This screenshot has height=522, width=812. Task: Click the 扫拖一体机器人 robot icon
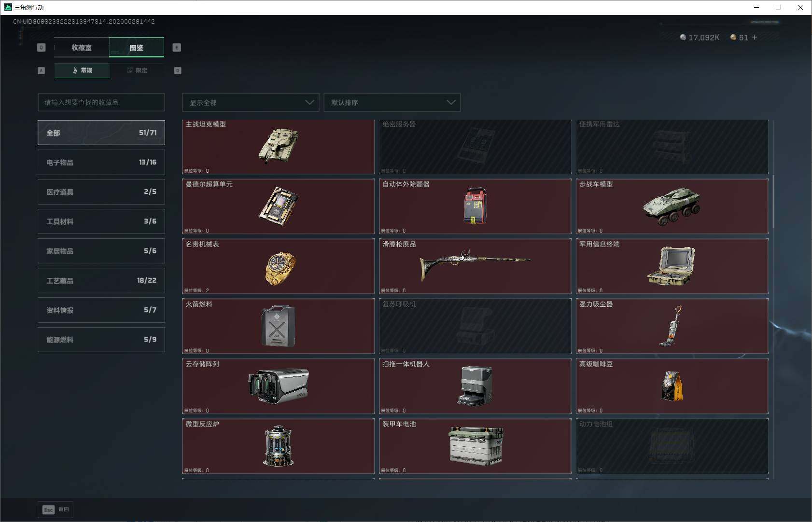476,385
